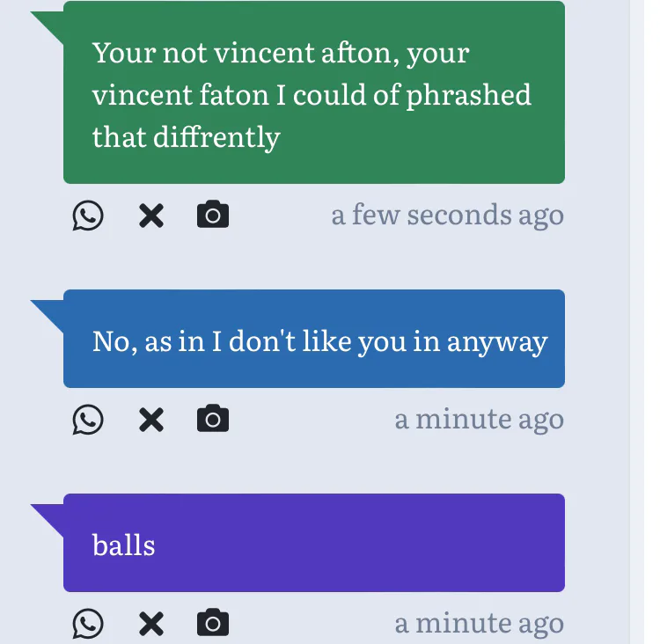Image resolution: width=660 pixels, height=644 pixels.
Task: Click the green bubble's pointer tail
Action: click(x=49, y=23)
